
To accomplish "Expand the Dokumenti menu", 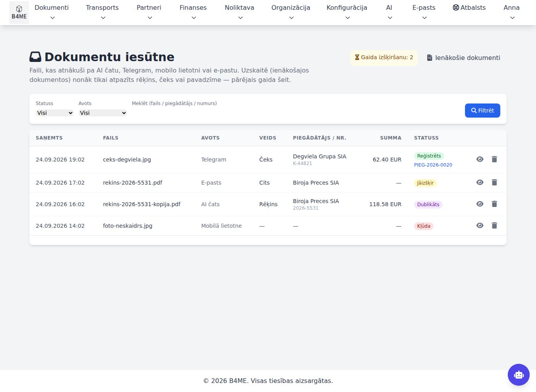I will click(52, 12).
